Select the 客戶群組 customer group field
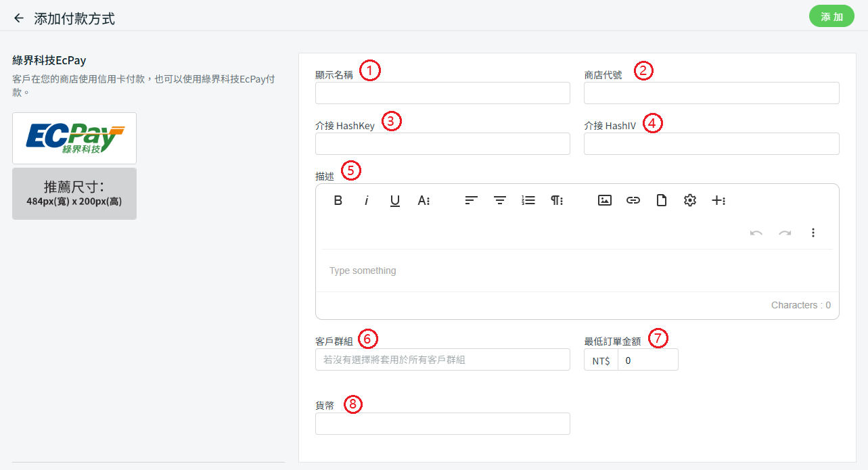Viewport: 868px width, 470px height. [x=442, y=360]
